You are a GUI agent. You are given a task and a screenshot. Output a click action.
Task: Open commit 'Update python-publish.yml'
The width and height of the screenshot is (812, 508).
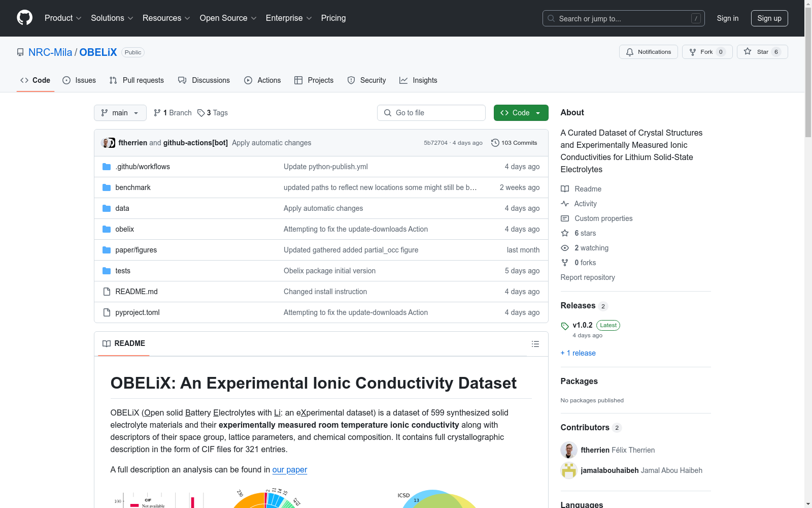(x=326, y=167)
